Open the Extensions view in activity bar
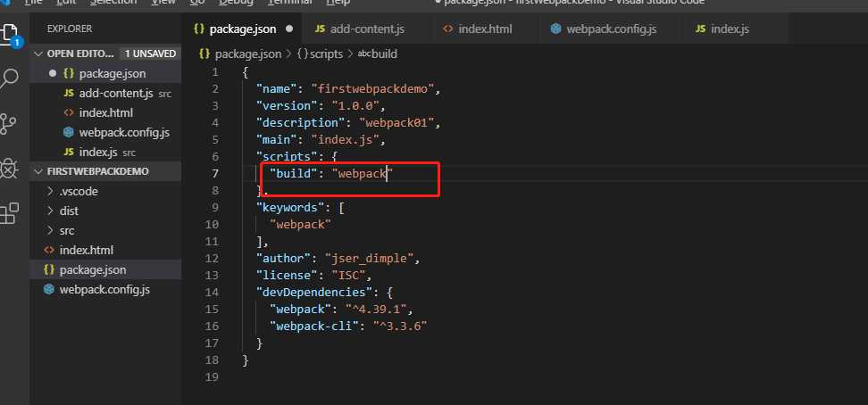The height and width of the screenshot is (405, 868). pos(9,213)
